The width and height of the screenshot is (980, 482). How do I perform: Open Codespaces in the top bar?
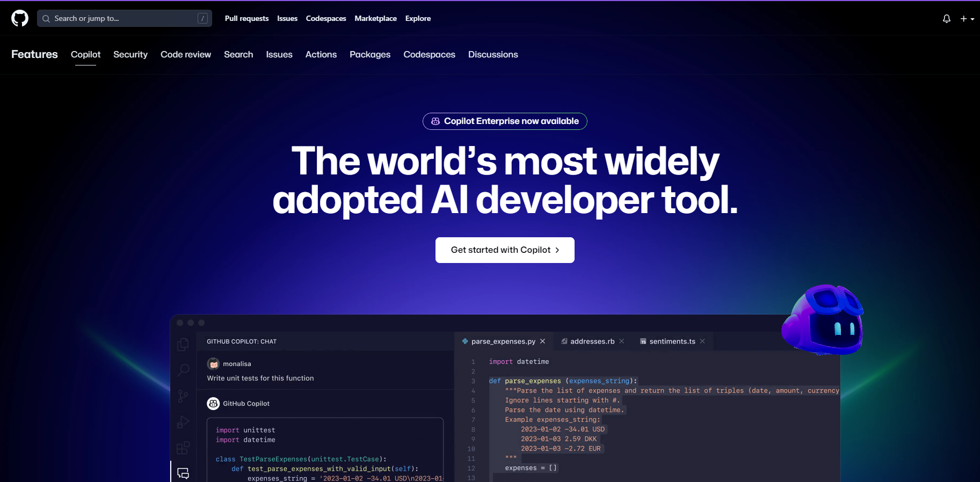(x=326, y=18)
